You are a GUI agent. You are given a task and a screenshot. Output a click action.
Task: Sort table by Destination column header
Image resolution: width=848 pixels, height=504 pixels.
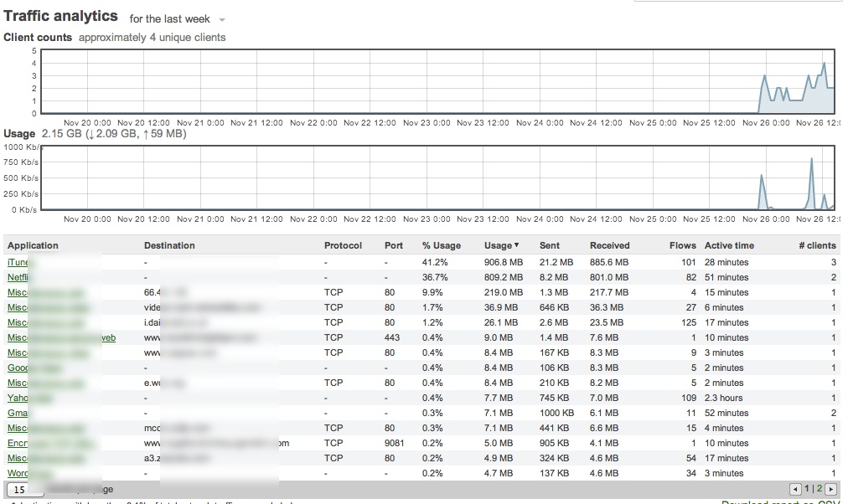(x=169, y=245)
